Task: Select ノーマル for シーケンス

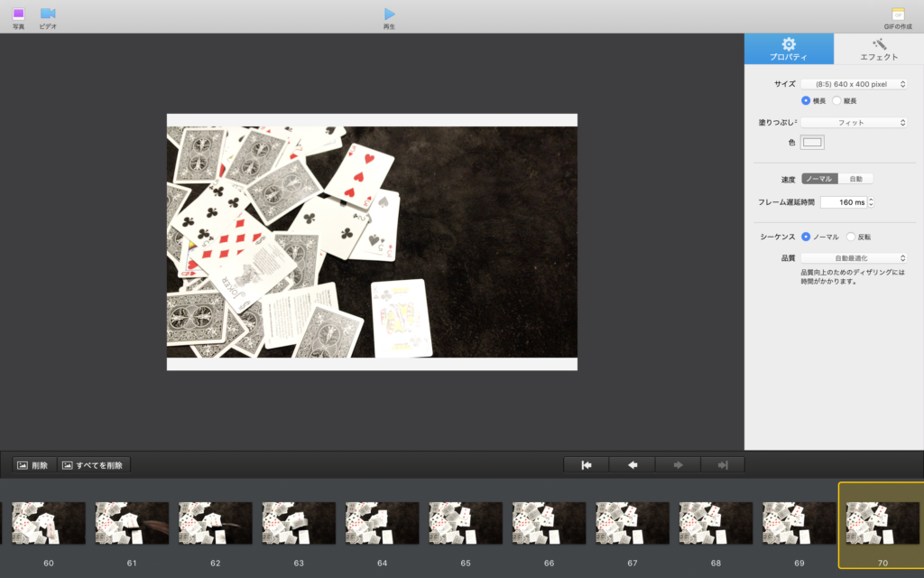Action: point(806,237)
